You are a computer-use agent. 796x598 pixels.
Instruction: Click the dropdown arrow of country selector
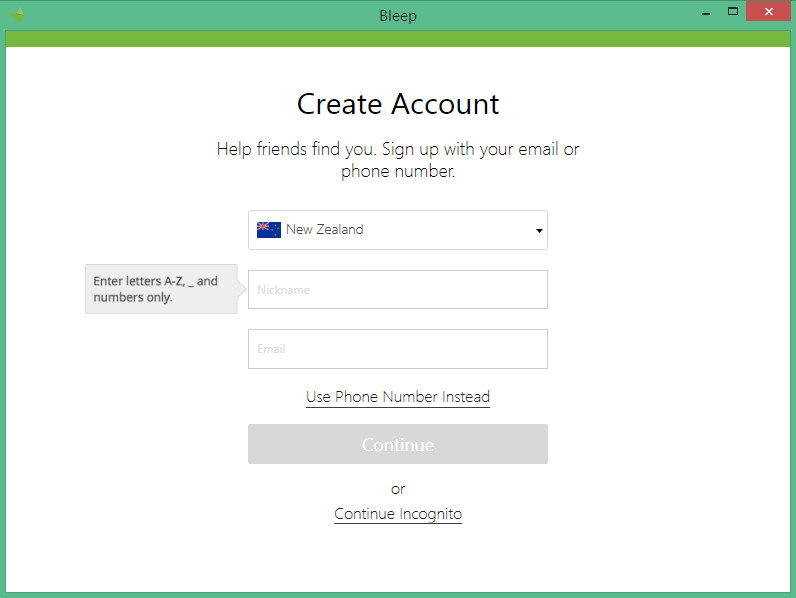pos(539,230)
